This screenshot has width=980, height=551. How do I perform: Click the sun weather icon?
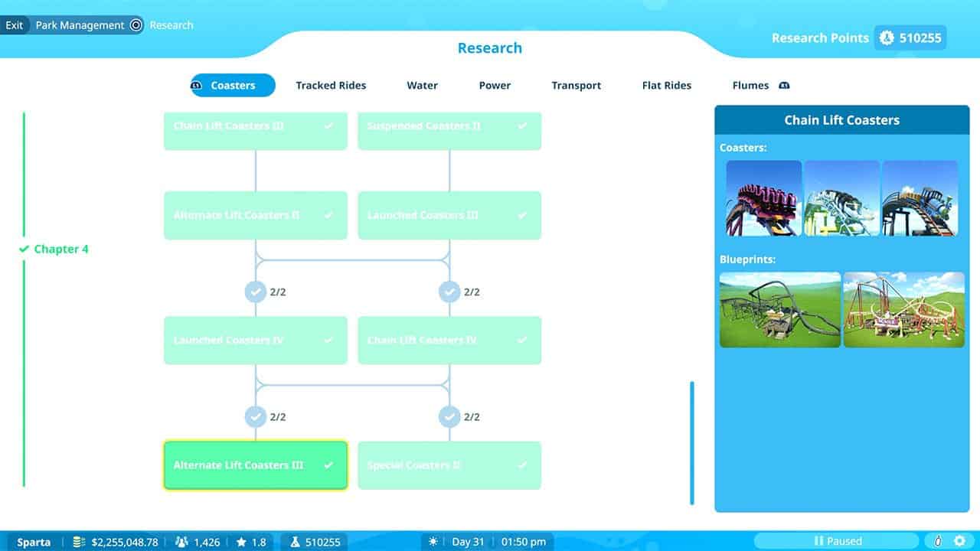click(433, 542)
